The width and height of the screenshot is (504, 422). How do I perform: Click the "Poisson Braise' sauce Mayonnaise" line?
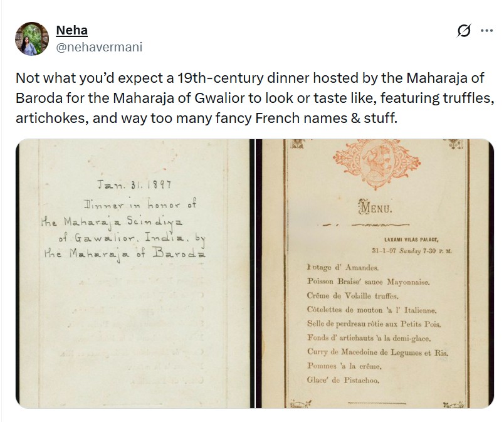click(367, 282)
